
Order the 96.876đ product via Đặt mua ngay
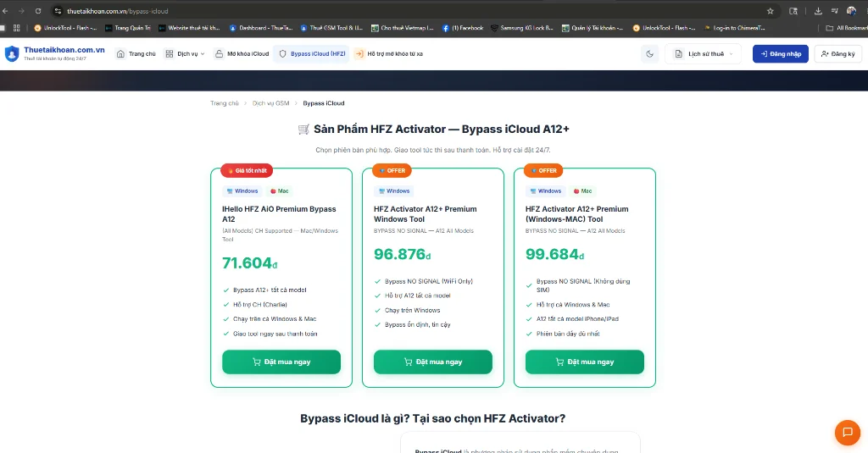click(433, 362)
